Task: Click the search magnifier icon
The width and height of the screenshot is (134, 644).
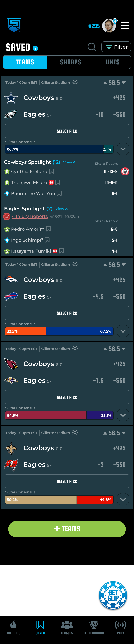Action: tap(92, 47)
